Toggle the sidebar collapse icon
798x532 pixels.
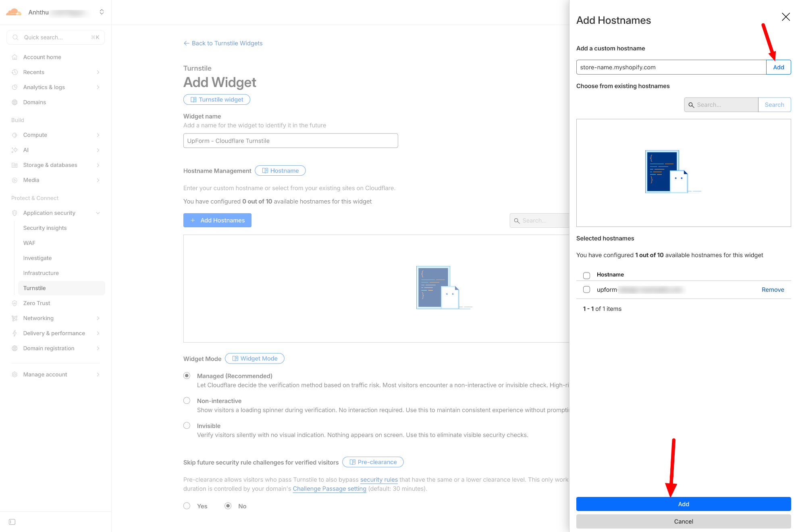(12, 522)
